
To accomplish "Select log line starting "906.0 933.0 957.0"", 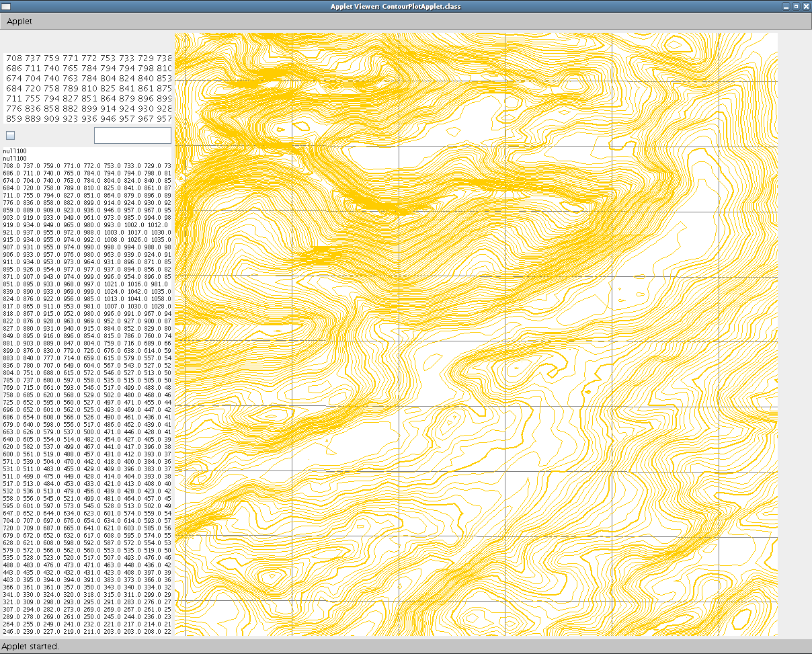I will (87, 254).
